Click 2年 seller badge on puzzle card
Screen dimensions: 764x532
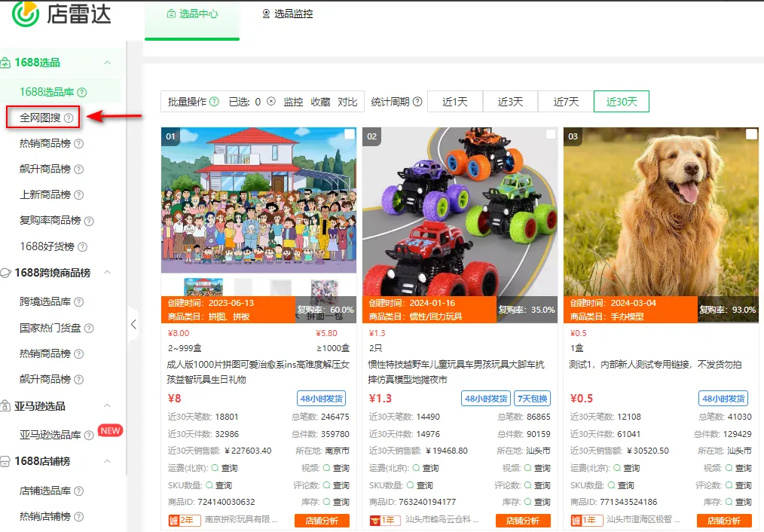click(x=184, y=520)
